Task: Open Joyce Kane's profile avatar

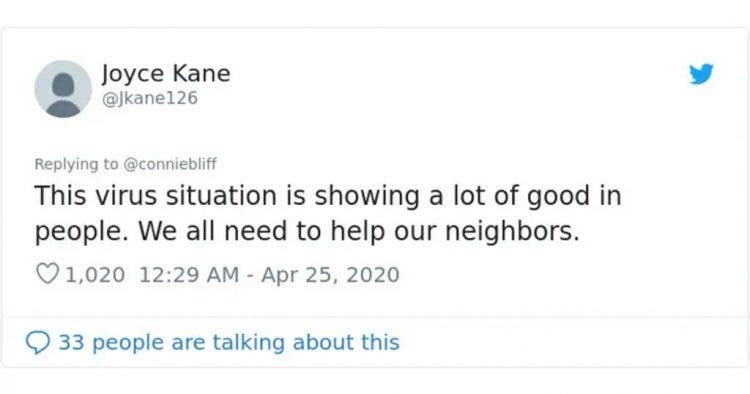Action: pos(63,89)
